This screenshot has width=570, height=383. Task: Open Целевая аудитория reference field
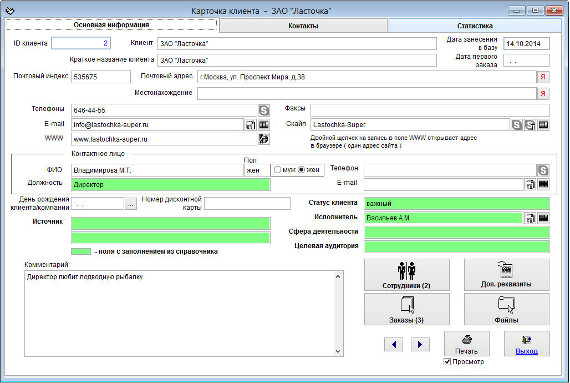point(457,246)
